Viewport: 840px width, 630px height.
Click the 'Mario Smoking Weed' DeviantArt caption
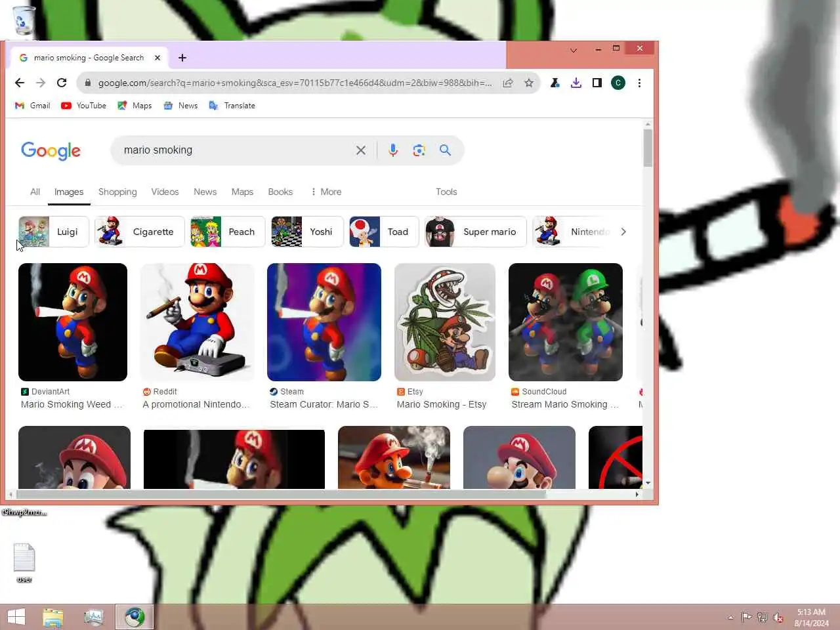pyautogui.click(x=72, y=404)
